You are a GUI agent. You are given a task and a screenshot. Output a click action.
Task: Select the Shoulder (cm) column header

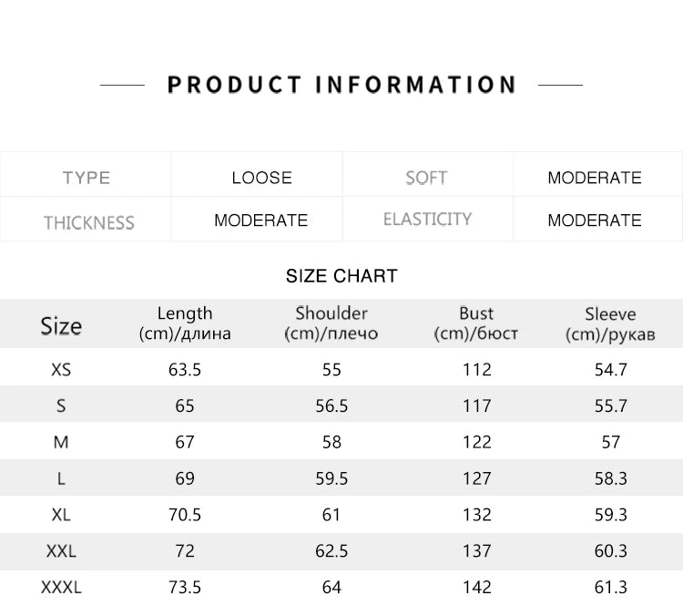(331, 323)
